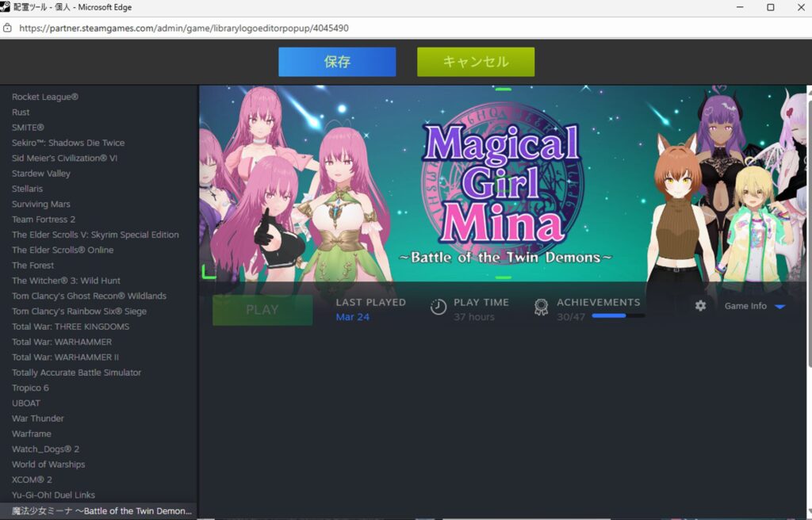Click the Achievements ribbon badge icon
This screenshot has height=520, width=812.
pos(541,308)
